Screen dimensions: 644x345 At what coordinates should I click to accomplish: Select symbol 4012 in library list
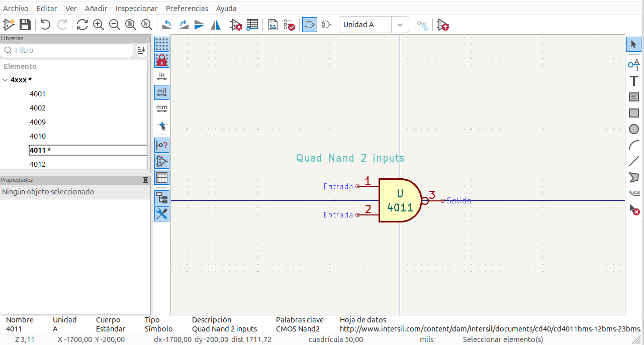point(38,164)
